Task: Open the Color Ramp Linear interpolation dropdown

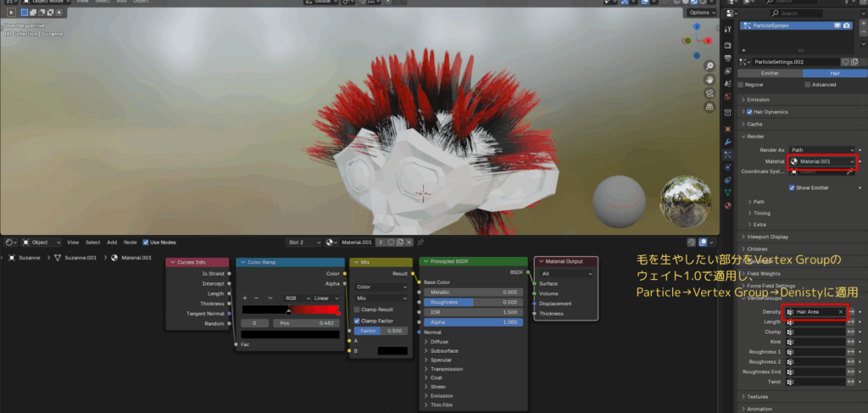Action: coord(326,298)
